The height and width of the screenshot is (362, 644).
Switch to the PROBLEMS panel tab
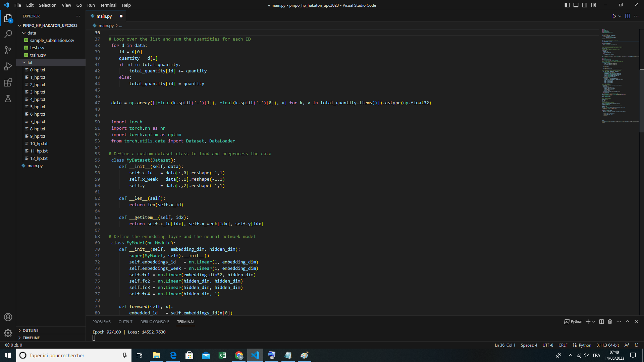pyautogui.click(x=101, y=322)
